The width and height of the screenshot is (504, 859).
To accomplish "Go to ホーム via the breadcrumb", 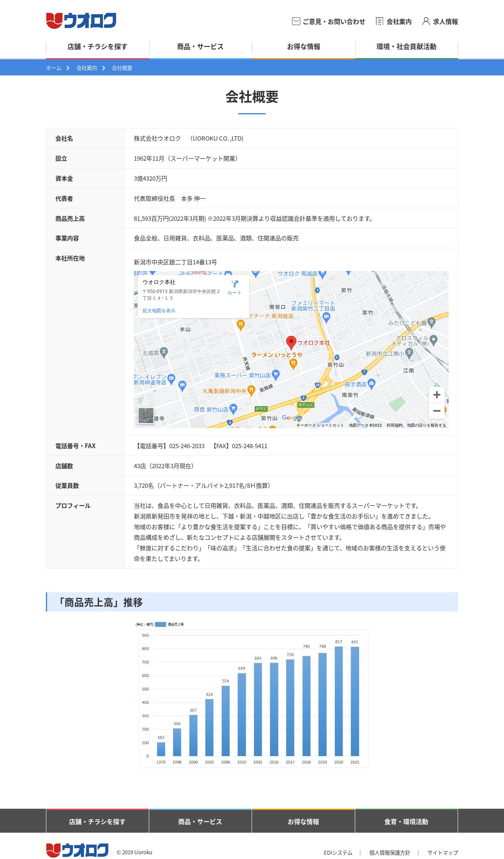I will pyautogui.click(x=53, y=68).
